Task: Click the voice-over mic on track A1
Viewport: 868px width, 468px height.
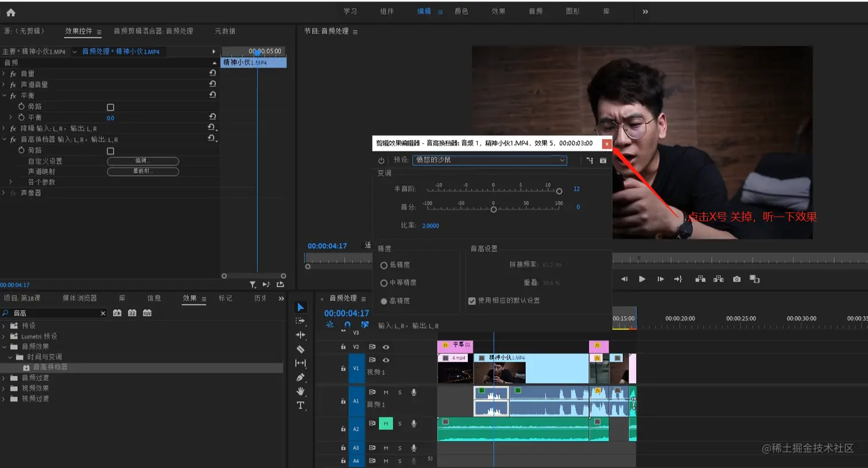Action: (413, 392)
